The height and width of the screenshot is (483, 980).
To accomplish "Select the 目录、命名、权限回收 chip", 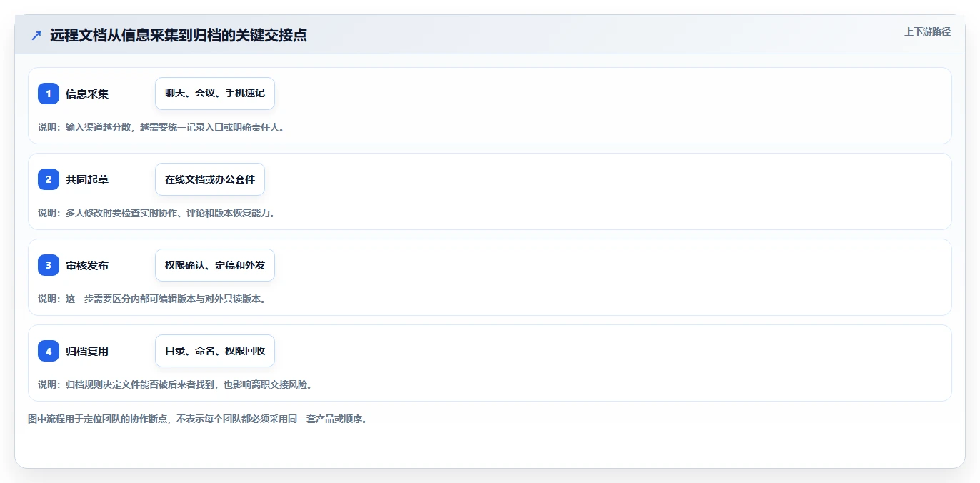I will pyautogui.click(x=215, y=351).
